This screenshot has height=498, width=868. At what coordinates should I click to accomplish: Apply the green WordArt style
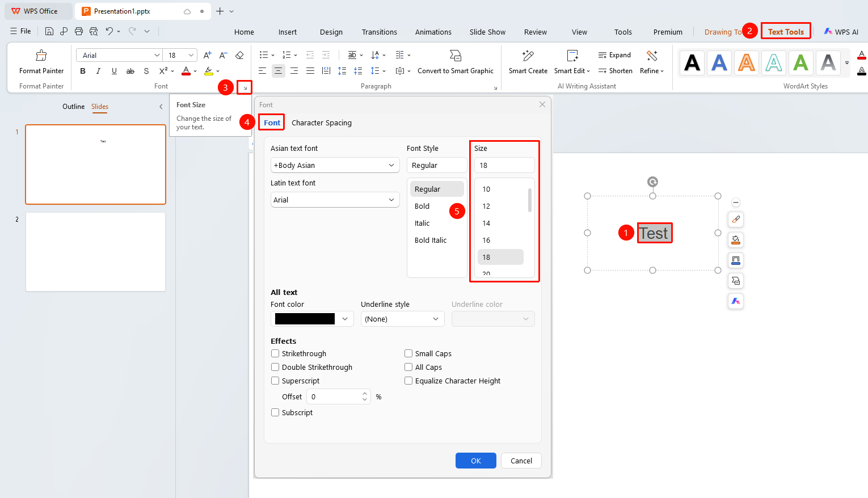801,62
